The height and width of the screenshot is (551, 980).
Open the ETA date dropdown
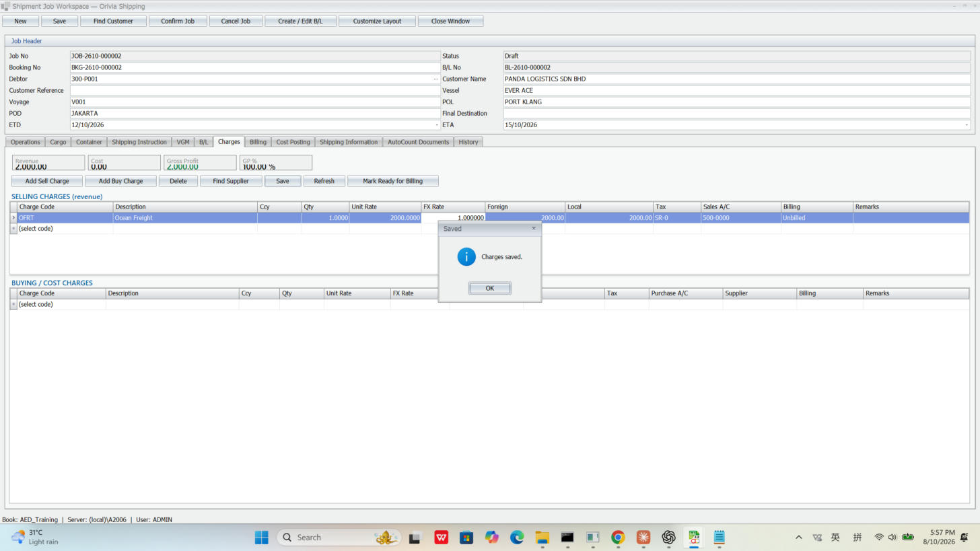click(967, 125)
